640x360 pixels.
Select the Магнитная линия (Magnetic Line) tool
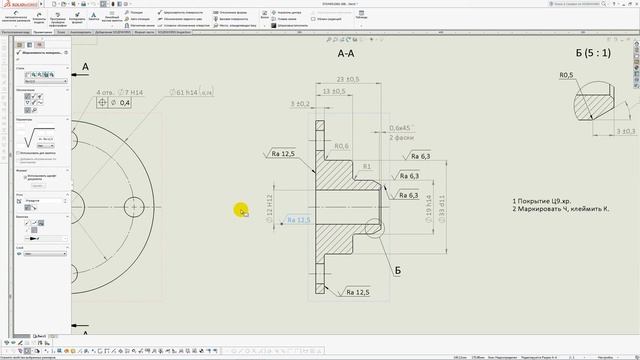(x=140, y=25)
